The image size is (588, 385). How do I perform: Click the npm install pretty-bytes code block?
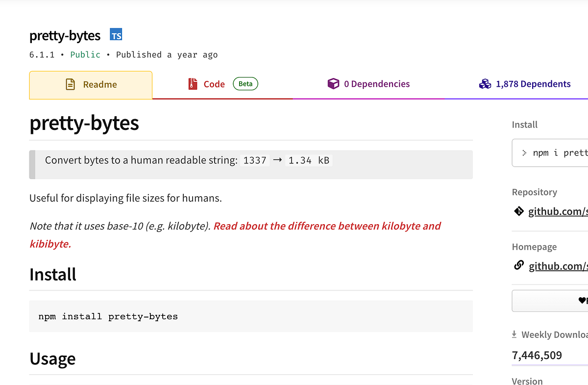pos(251,316)
